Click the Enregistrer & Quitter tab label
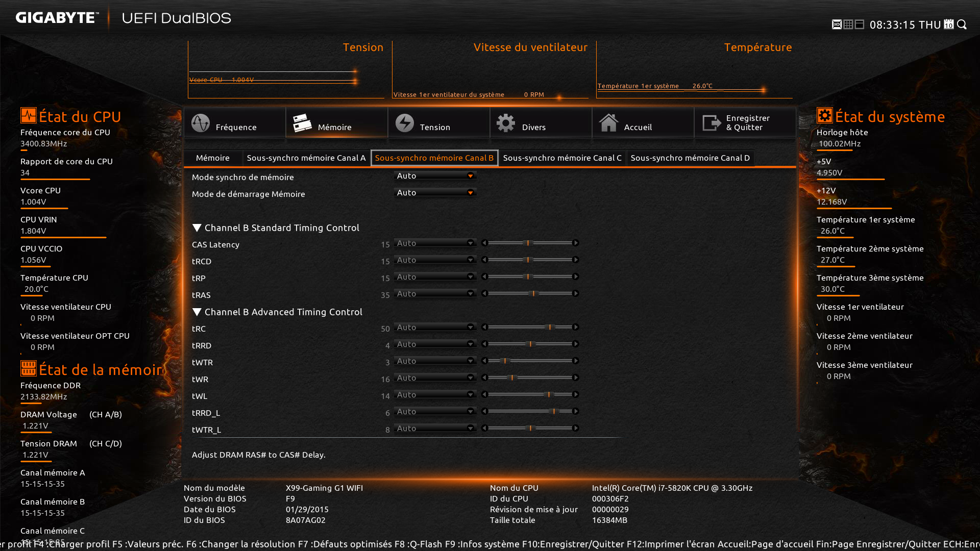The image size is (980, 551). click(748, 122)
